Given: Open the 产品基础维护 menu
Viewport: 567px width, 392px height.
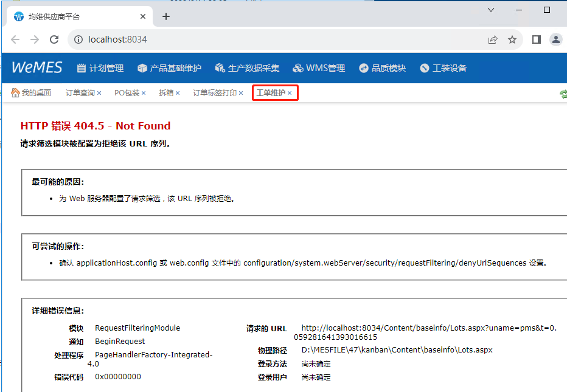Looking at the screenshot, I should pos(169,68).
